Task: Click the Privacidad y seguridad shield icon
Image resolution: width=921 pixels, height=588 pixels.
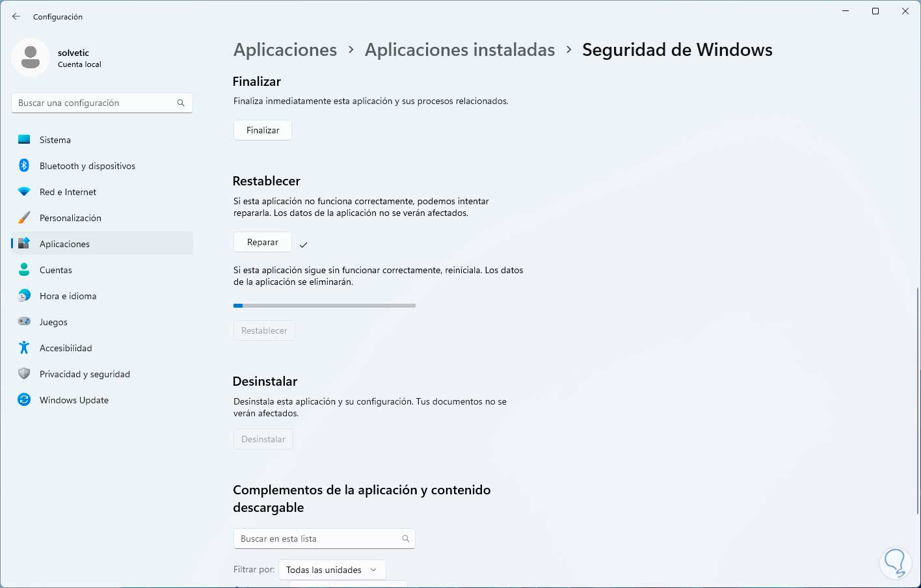Action: (x=24, y=374)
